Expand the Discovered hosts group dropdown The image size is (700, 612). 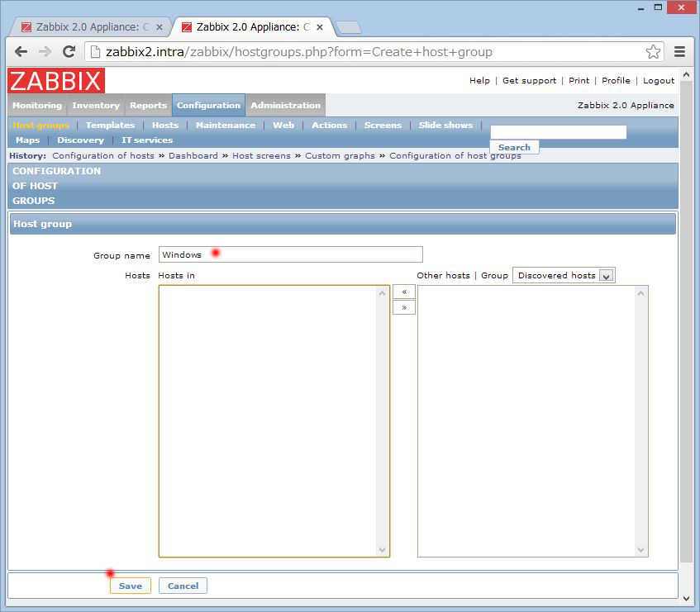(564, 275)
